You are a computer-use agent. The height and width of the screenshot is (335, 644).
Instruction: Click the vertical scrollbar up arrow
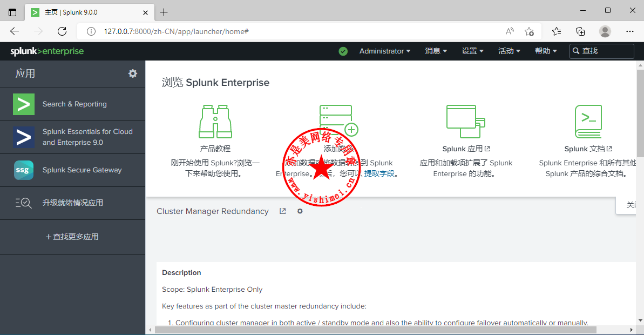pos(640,65)
